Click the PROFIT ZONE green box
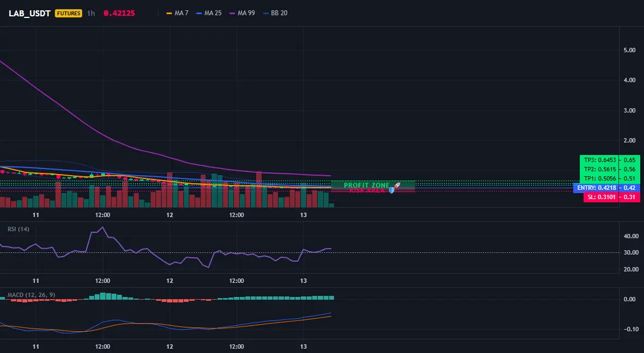This screenshot has width=644, height=353. [x=373, y=184]
